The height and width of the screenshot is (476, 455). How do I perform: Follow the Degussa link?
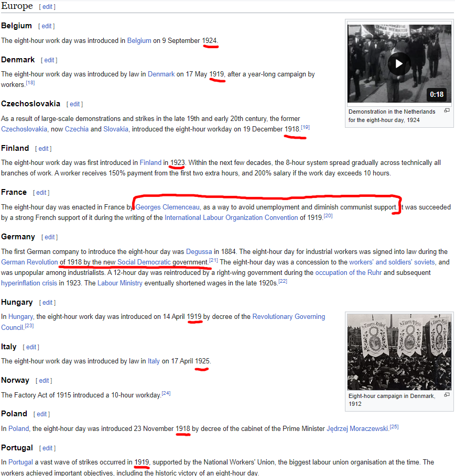[x=199, y=252]
